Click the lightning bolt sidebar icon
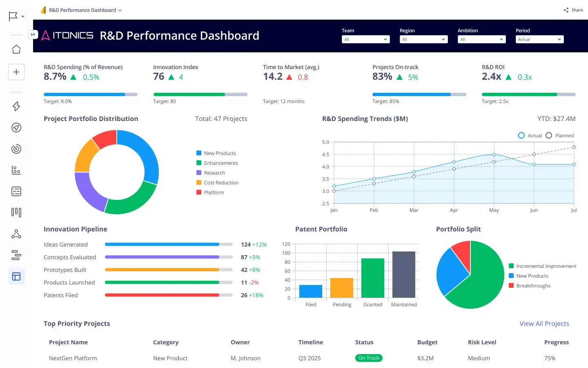Viewport: 588px width, 368px height. click(16, 106)
